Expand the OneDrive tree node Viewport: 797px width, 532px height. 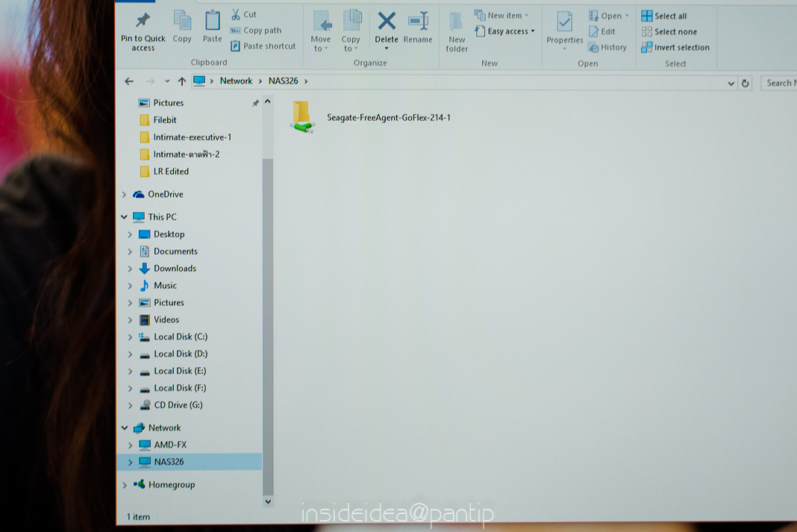point(124,195)
